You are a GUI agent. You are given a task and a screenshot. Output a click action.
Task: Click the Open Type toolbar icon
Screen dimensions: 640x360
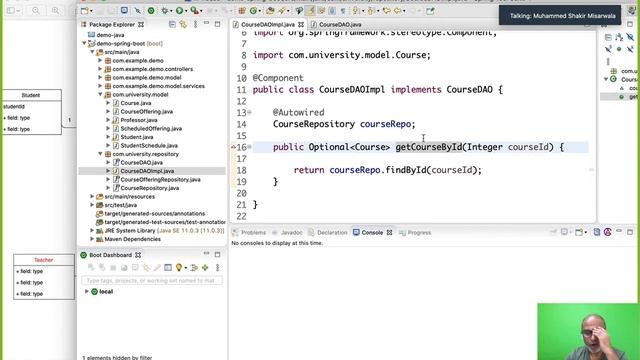pos(270,11)
